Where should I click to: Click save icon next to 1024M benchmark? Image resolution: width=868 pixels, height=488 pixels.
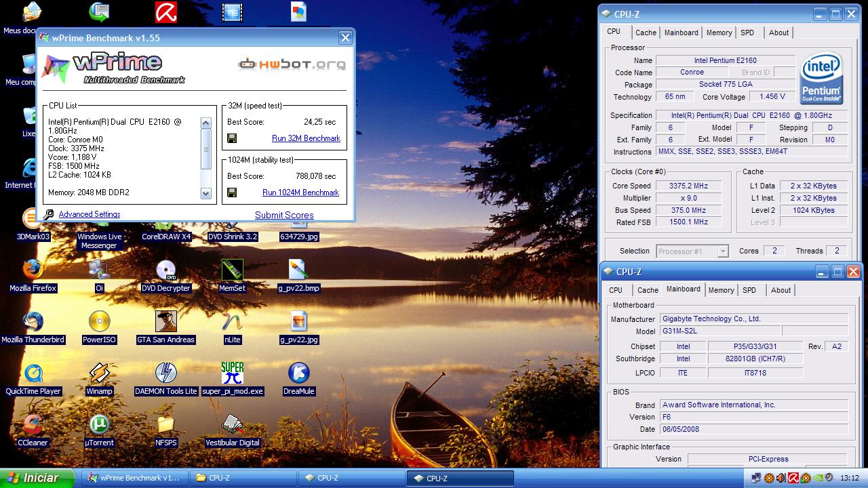pos(232,192)
